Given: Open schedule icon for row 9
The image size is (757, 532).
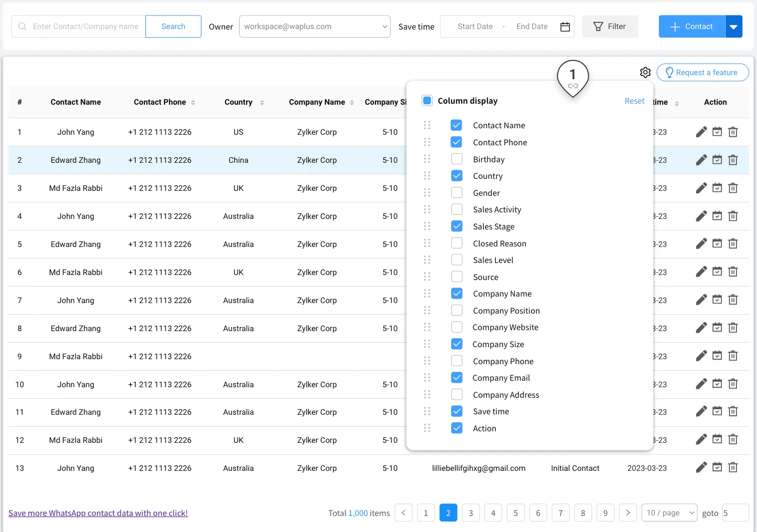Looking at the screenshot, I should [x=717, y=356].
